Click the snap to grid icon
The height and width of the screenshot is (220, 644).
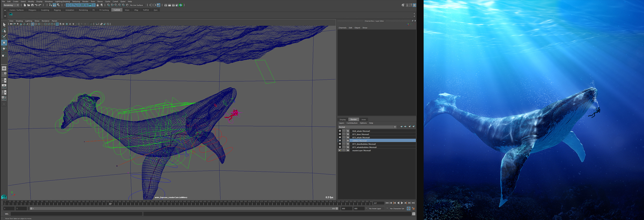pos(108,5)
